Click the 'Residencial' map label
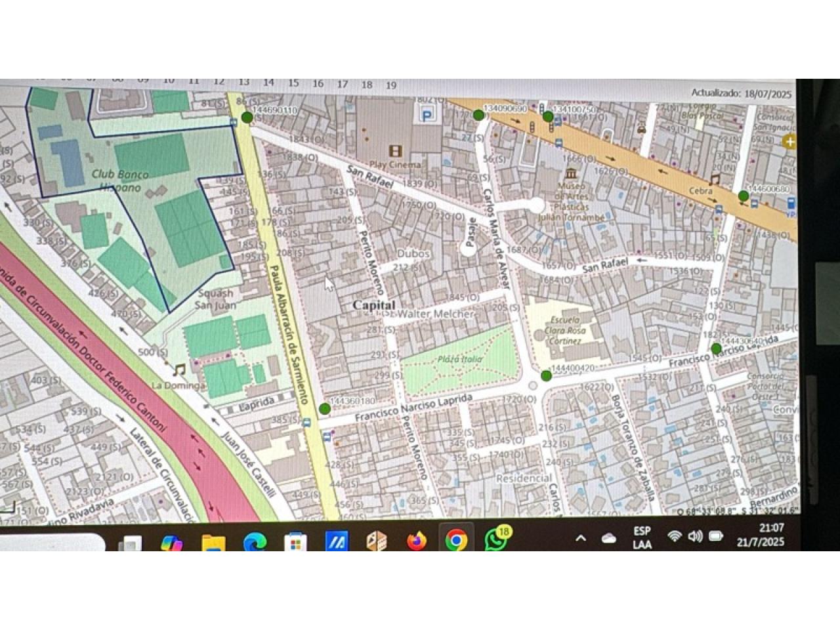This screenshot has height=630, width=840. click(524, 478)
